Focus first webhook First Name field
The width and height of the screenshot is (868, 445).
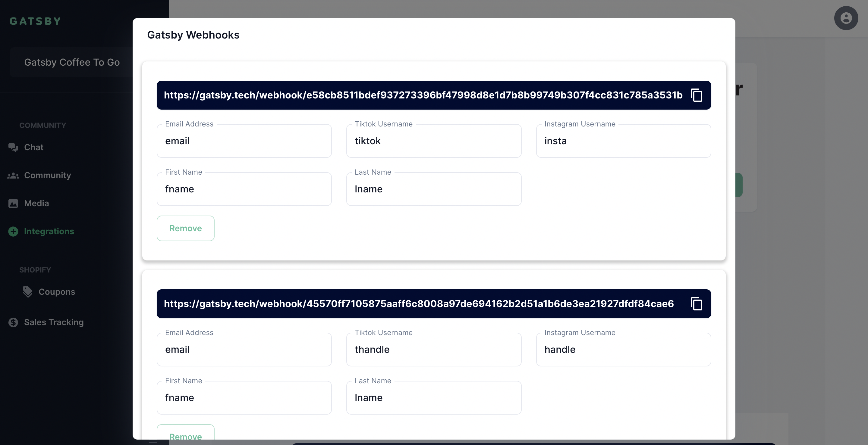(244, 189)
